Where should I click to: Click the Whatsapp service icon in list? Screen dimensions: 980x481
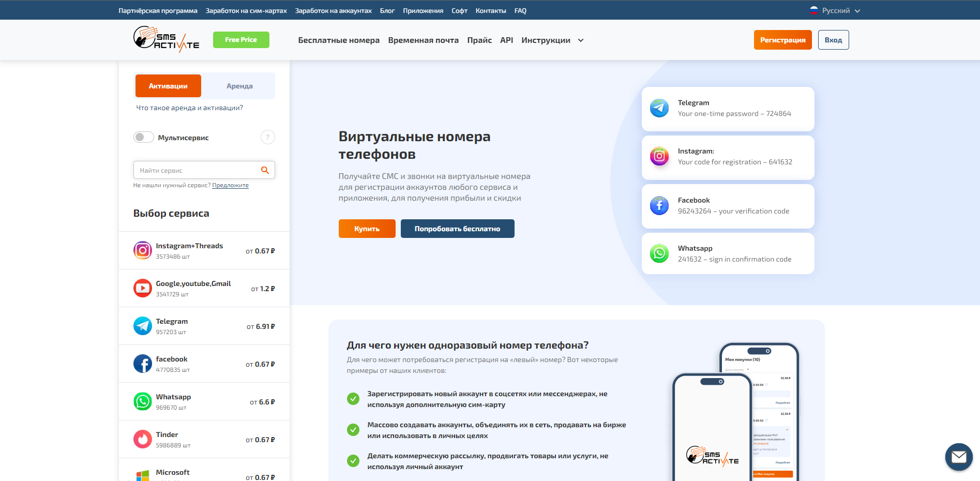tap(143, 402)
